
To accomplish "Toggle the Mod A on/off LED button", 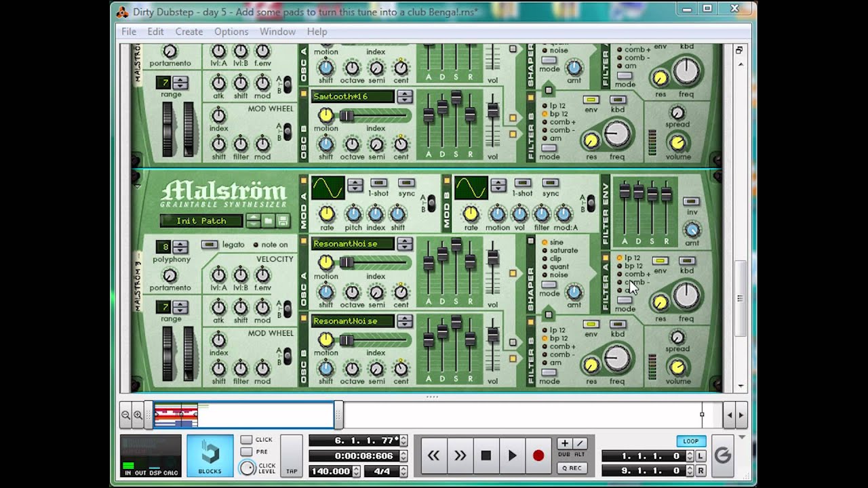I will pyautogui.click(x=303, y=180).
